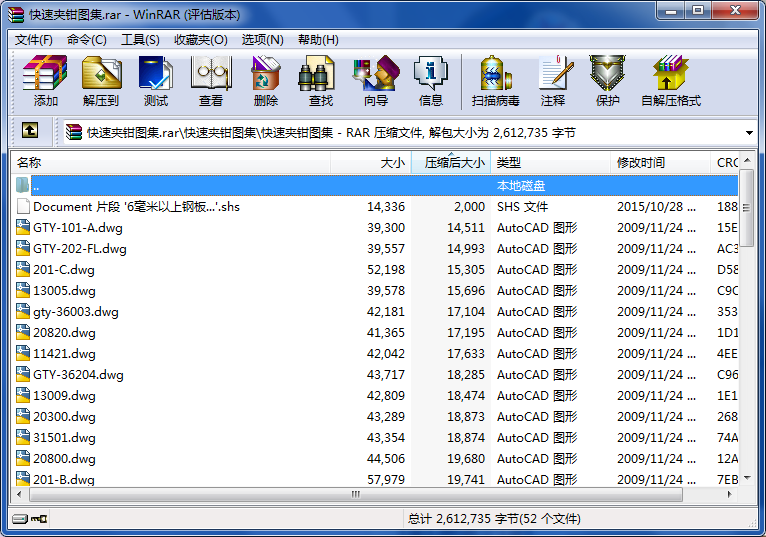Image resolution: width=766 pixels, height=537 pixels.
Task: Click the icon of 11421.dwg
Action: tap(22, 353)
